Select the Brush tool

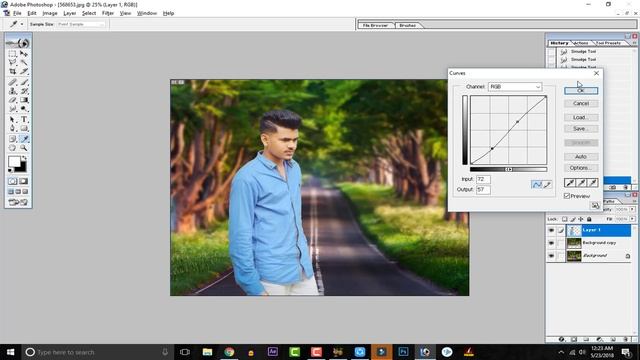point(24,82)
